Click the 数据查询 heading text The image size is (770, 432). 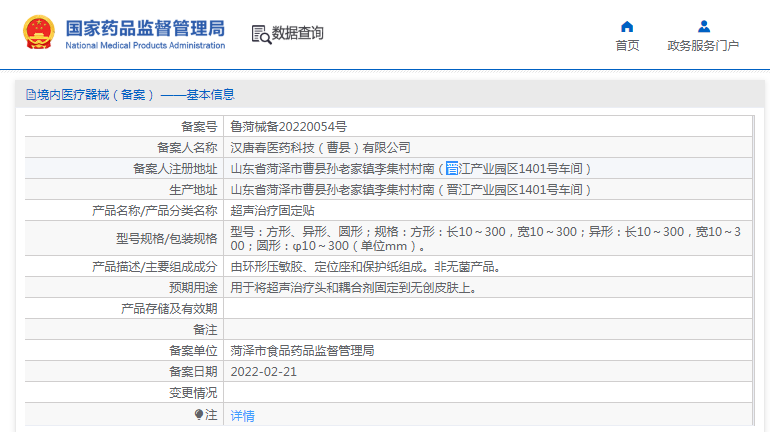298,33
